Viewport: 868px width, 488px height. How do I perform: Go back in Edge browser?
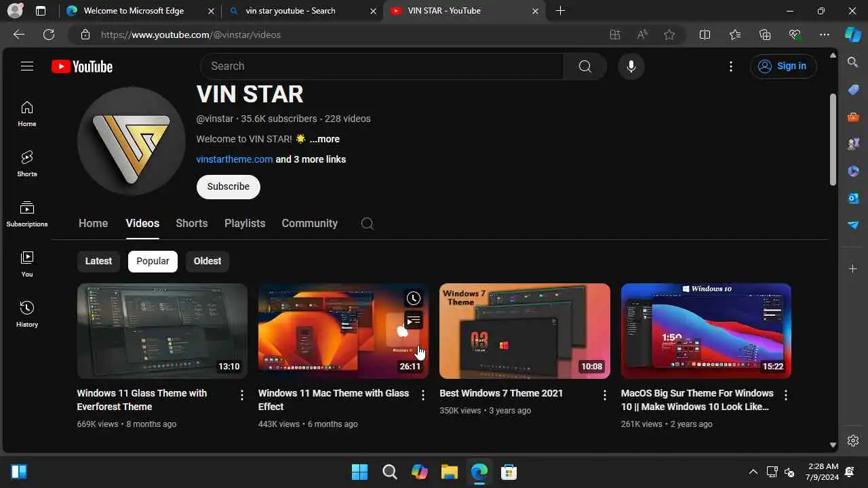click(x=19, y=35)
